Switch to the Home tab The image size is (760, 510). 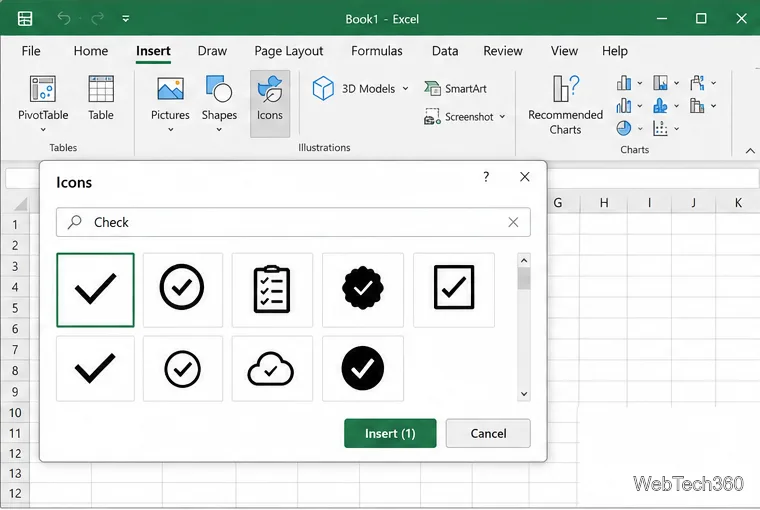click(91, 51)
